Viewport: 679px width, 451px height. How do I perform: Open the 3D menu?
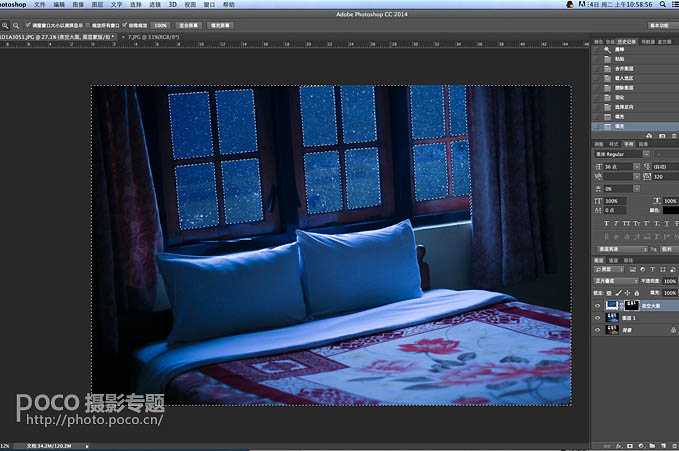(172, 4)
